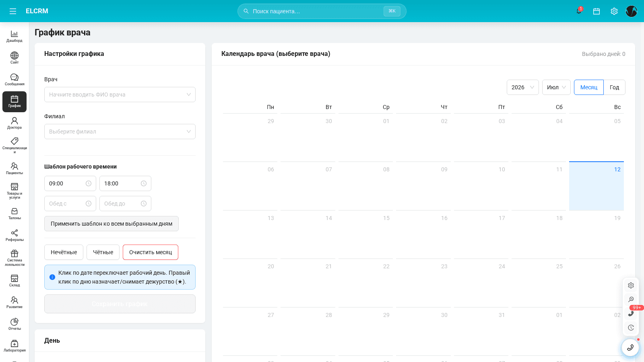Go to Доктора in the sidebar
The height and width of the screenshot is (362, 644).
pyautogui.click(x=14, y=123)
